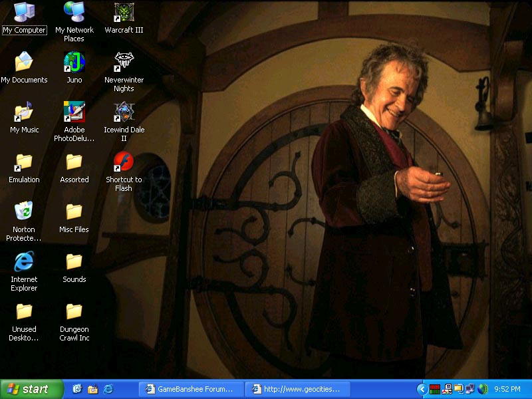Select the Icewind Dale II shortcut icon

click(124, 122)
